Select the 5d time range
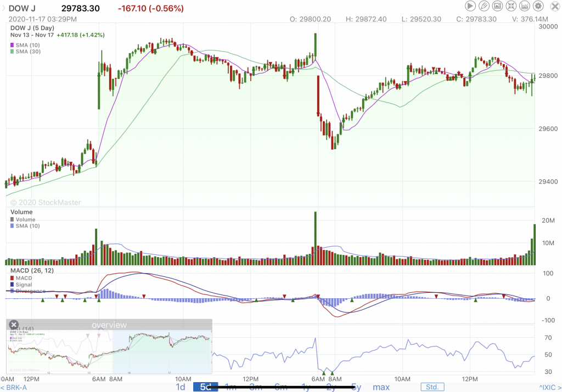This screenshot has height=392, width=562. 205,387
